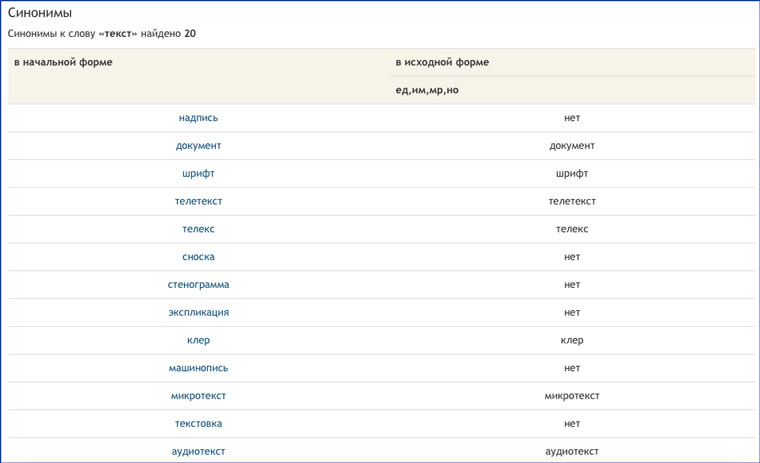Click «нет» in the надпись row
Viewport: 760px width, 463px height.
[x=572, y=118]
